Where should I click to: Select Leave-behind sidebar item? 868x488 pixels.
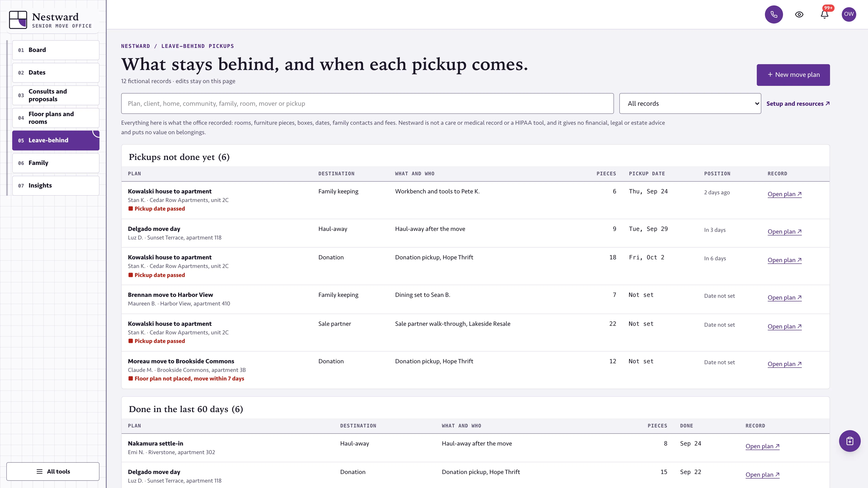(56, 141)
